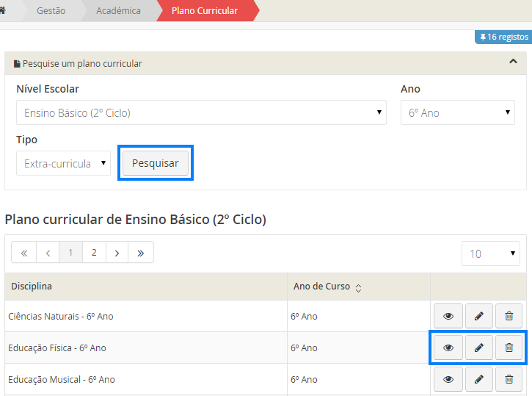Open the Tipo dropdown showing Extra-curricular
Screen dimensions: 532x396
pos(63,163)
